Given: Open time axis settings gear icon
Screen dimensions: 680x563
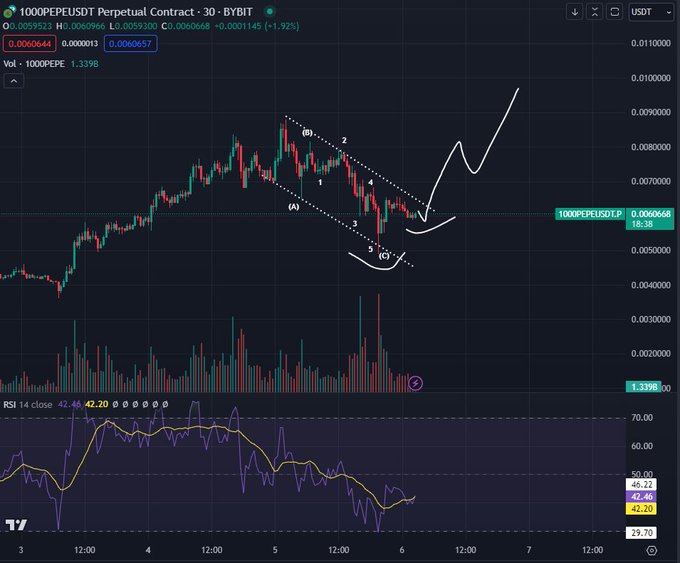Looking at the screenshot, I should coord(651,550).
